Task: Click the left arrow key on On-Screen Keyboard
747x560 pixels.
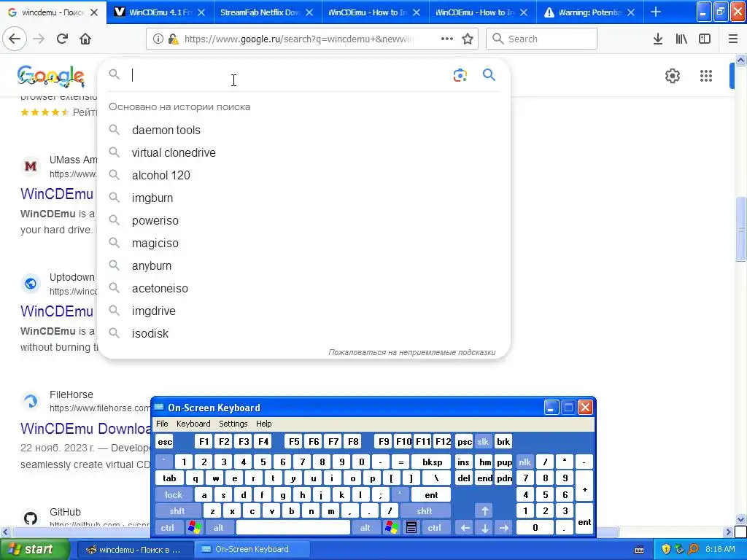Action: (x=465, y=528)
